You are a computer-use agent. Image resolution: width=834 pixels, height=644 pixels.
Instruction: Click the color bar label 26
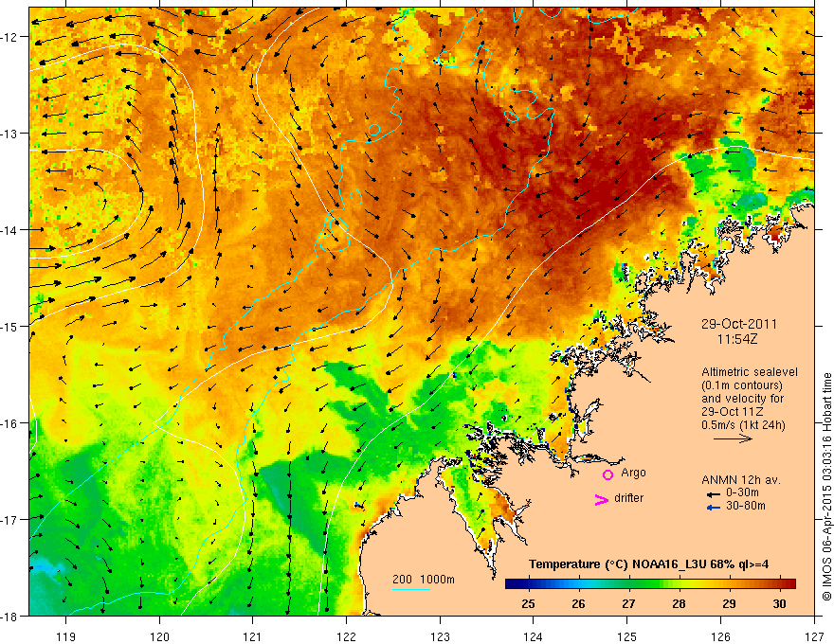pos(578,603)
